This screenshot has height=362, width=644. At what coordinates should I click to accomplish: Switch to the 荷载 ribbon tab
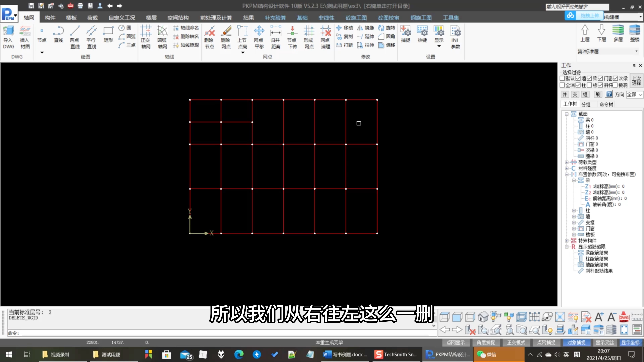click(92, 18)
